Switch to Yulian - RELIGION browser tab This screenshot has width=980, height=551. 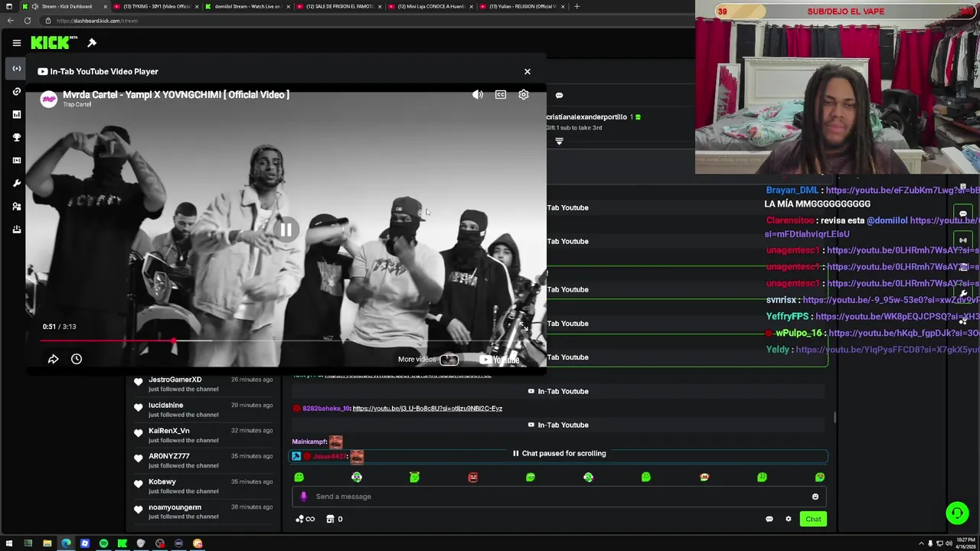click(x=522, y=6)
